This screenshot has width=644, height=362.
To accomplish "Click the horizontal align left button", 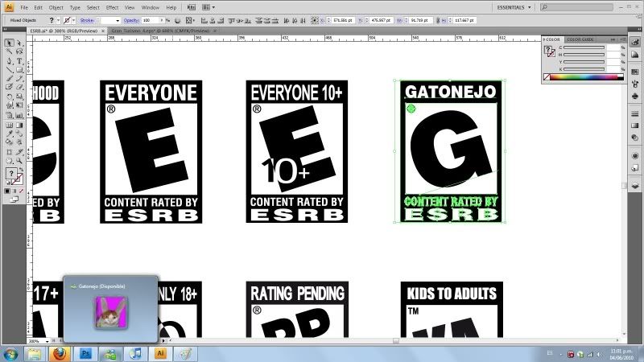I will [x=204, y=20].
